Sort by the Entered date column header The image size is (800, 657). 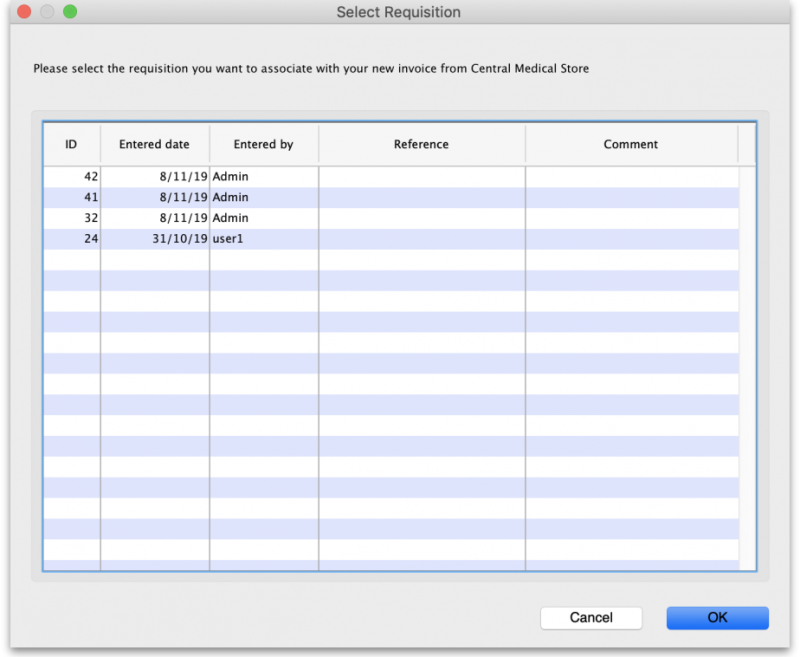point(154,144)
